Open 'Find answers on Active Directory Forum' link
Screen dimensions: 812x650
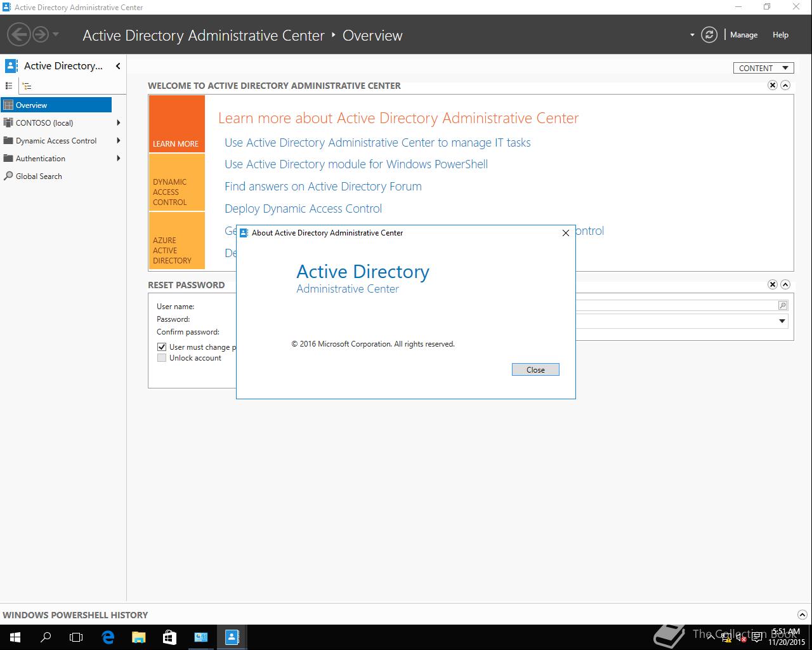coord(323,187)
